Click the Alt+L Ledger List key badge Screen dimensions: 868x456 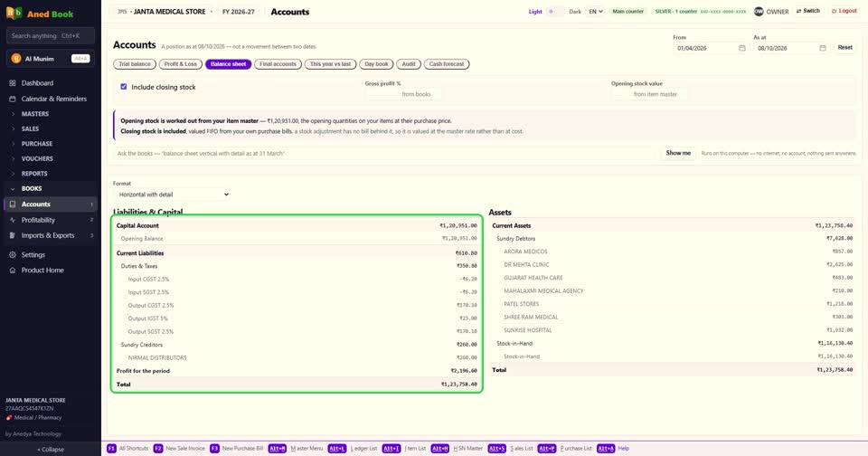[x=336, y=448]
